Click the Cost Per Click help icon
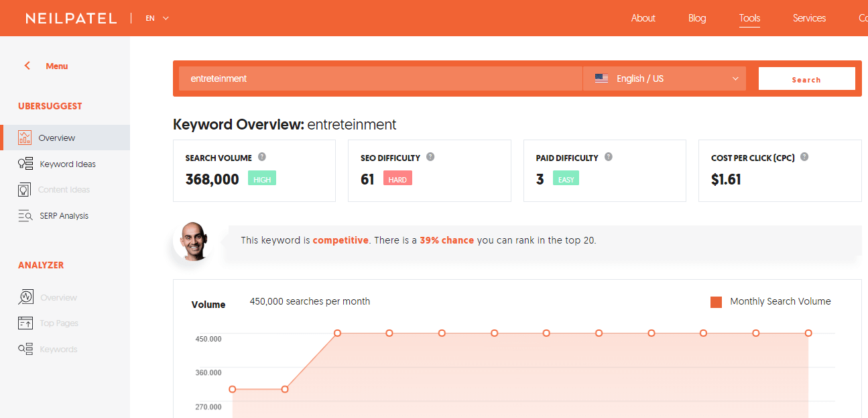The width and height of the screenshot is (868, 418). pyautogui.click(x=804, y=157)
